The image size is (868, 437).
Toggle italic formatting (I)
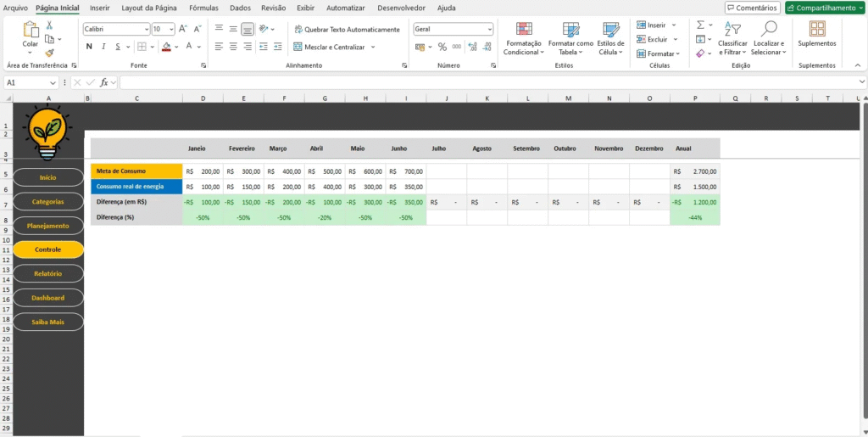point(103,47)
